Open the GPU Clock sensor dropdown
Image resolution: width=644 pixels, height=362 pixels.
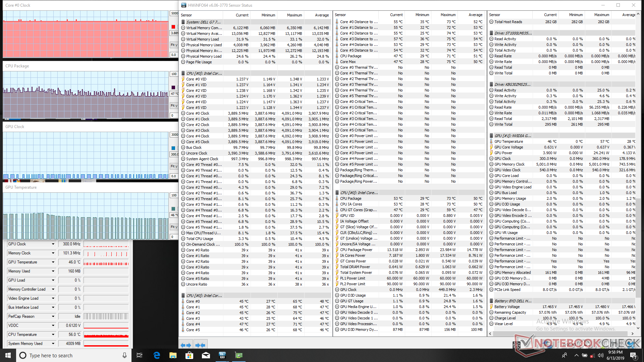pyautogui.click(x=53, y=244)
